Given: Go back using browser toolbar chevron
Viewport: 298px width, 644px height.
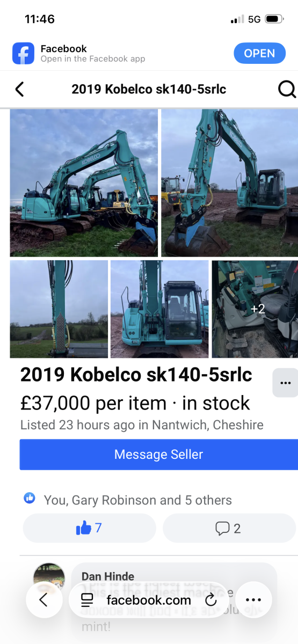Looking at the screenshot, I should pyautogui.click(x=43, y=600).
